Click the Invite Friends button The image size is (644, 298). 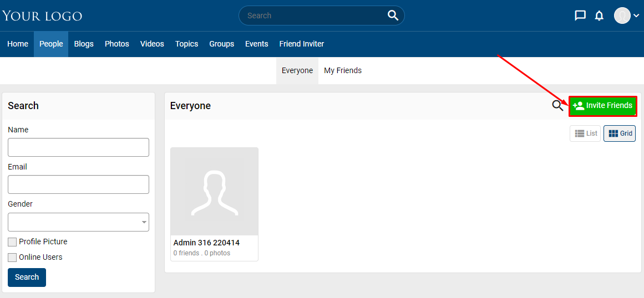[602, 106]
